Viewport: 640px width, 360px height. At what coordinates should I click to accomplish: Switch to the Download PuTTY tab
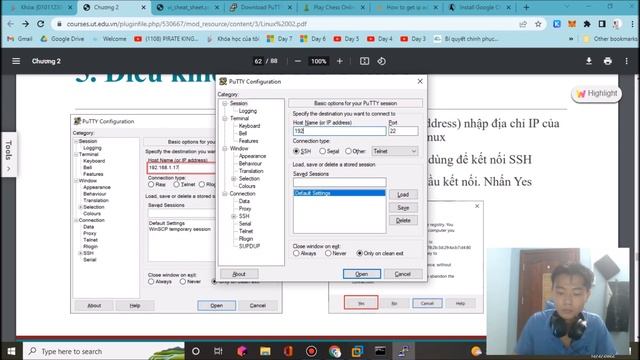[x=260, y=7]
